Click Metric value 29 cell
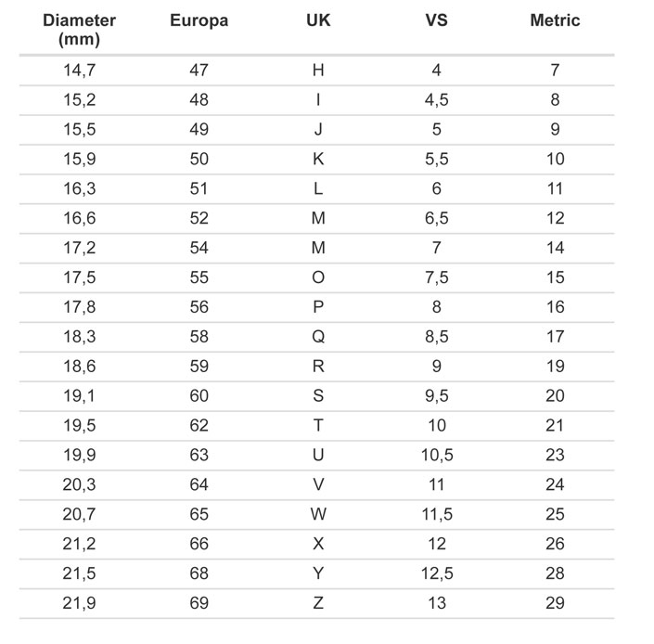Viewport: 654px width, 644px height. click(x=555, y=603)
